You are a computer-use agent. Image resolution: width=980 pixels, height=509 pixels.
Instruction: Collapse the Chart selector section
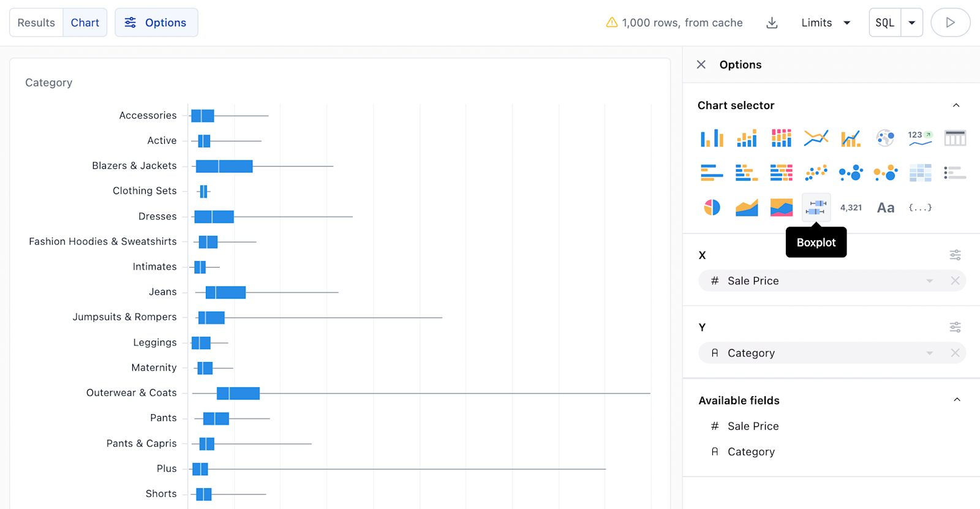956,105
